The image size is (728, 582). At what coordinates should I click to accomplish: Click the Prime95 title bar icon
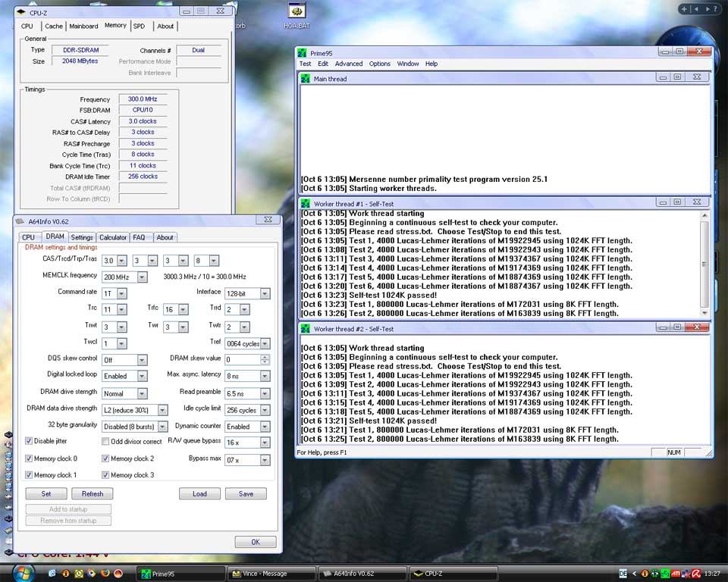303,53
